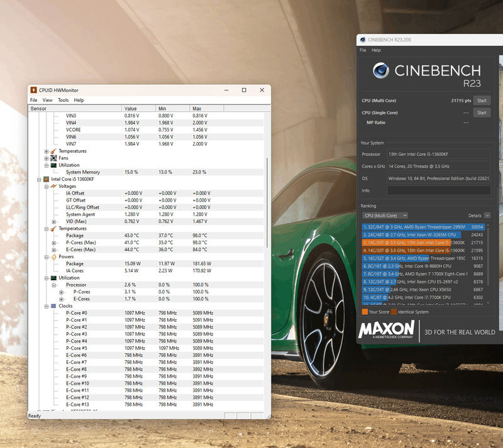
Task: Click the Clocks icon
Action: pyautogui.click(x=53, y=306)
